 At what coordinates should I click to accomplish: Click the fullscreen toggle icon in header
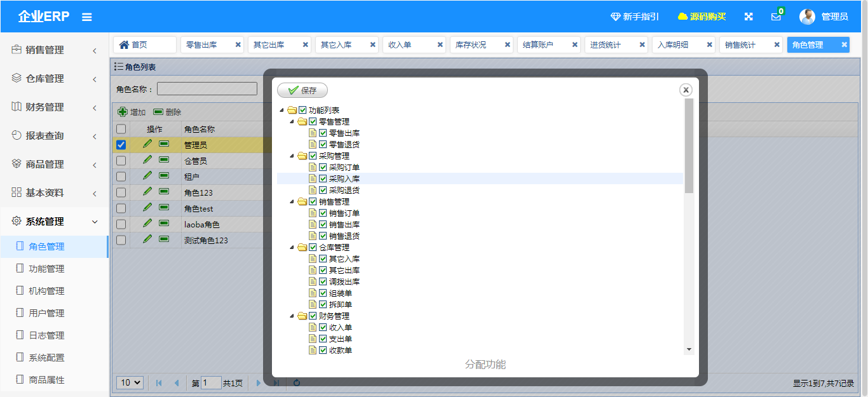749,17
